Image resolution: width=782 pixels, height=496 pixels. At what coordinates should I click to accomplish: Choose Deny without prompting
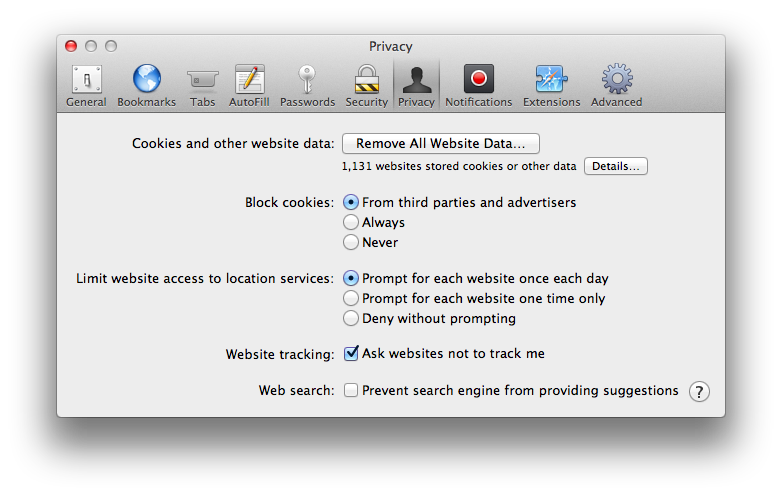tap(351, 318)
